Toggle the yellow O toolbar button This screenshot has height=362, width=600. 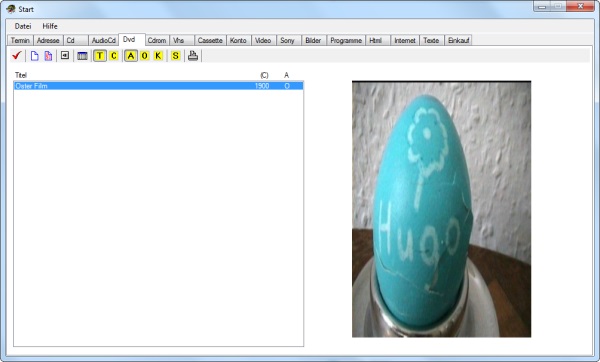point(145,56)
